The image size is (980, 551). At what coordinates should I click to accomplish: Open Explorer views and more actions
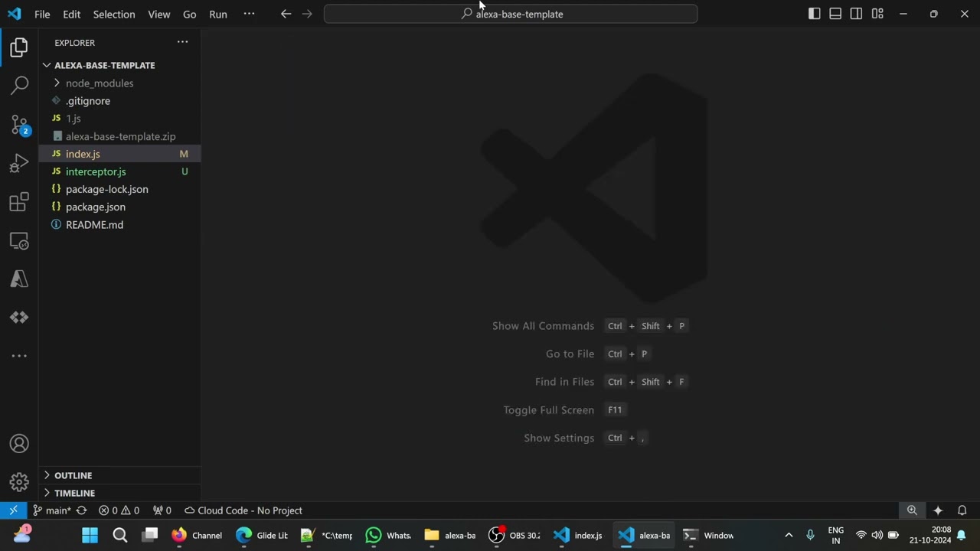[182, 42]
